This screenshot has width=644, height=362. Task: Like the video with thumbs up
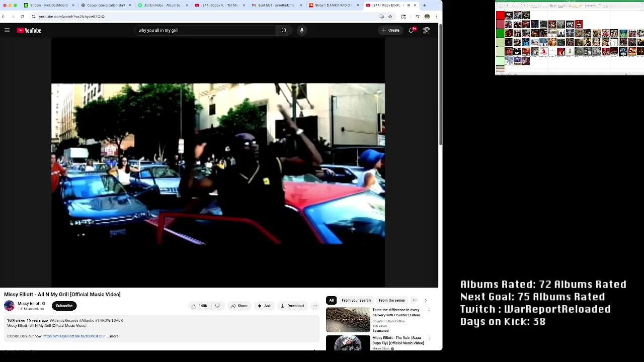coord(199,306)
